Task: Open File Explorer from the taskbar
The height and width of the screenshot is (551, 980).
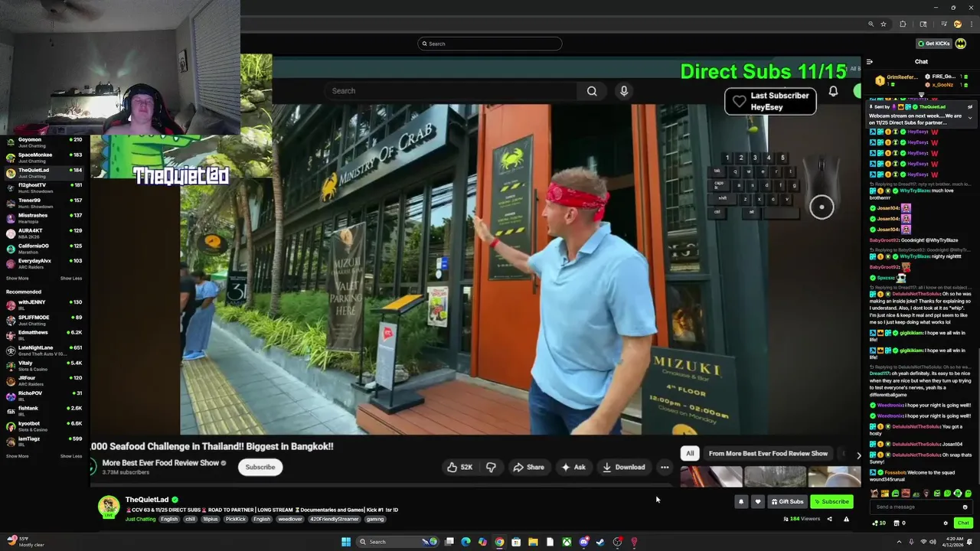Action: 533,542
